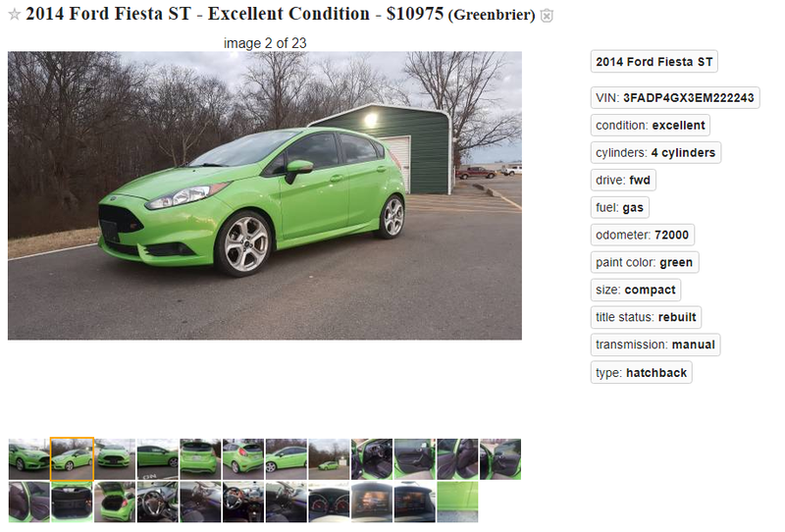Select the distant car in lot thumbnail

pos(329,459)
